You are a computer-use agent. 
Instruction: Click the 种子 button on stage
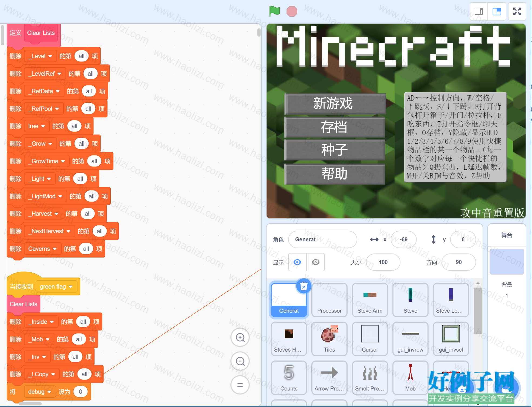click(335, 150)
